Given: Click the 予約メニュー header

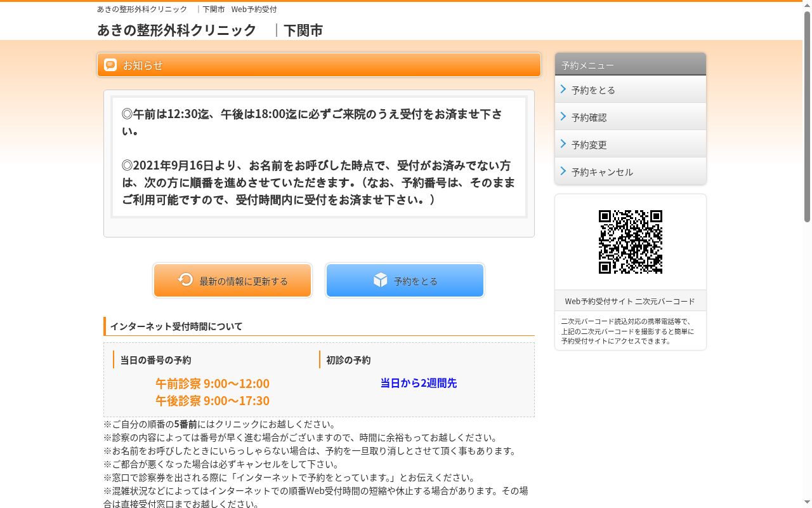Looking at the screenshot, I should click(x=631, y=65).
